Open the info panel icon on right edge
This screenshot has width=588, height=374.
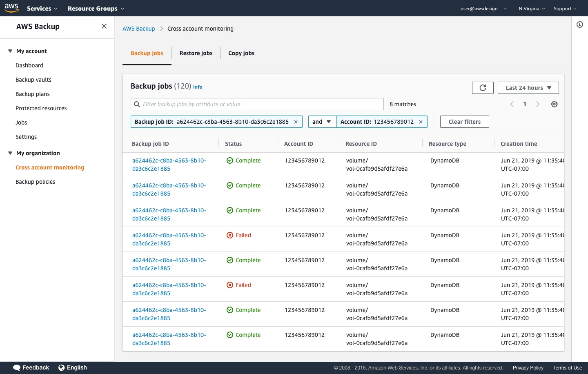point(580,24)
